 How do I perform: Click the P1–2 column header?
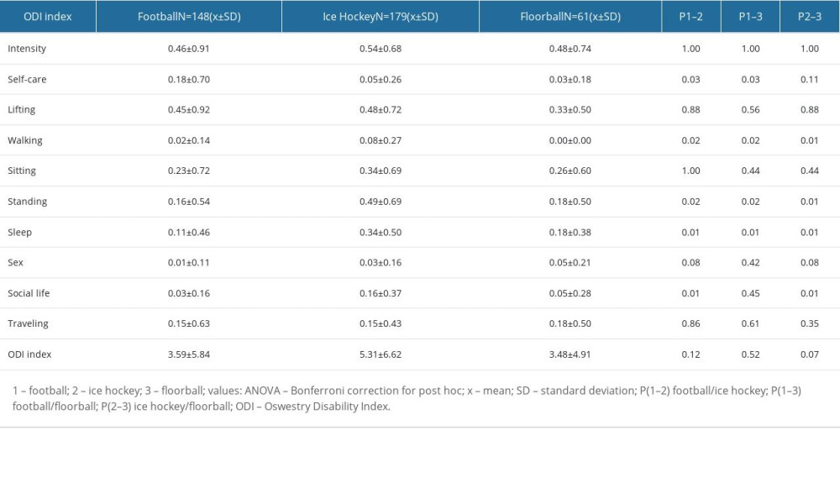point(690,16)
